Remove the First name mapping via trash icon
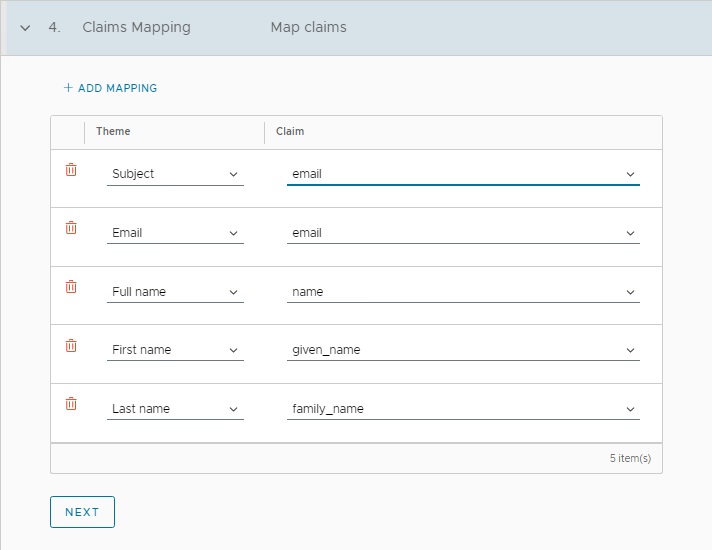 tap(71, 346)
